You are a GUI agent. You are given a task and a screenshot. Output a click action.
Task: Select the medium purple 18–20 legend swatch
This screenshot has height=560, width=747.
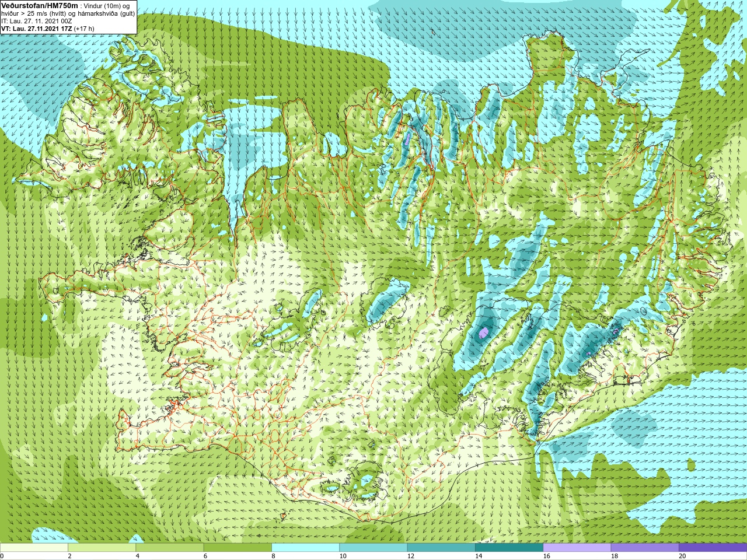pyautogui.click(x=645, y=548)
